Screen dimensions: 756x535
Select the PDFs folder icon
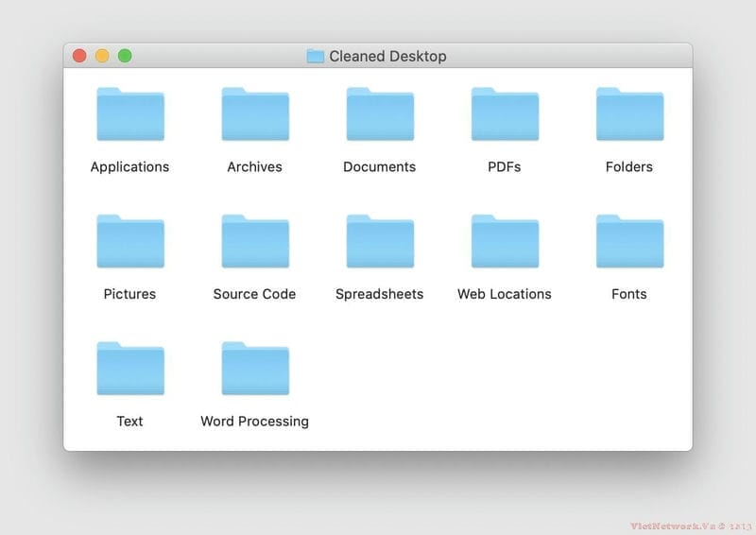pos(505,115)
